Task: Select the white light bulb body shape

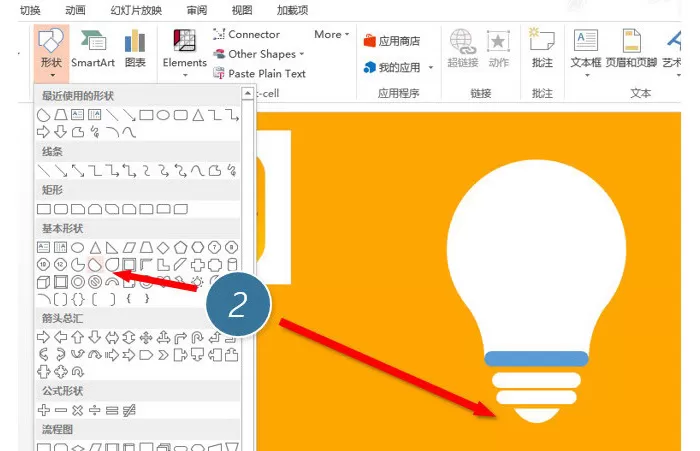Action: [536, 255]
